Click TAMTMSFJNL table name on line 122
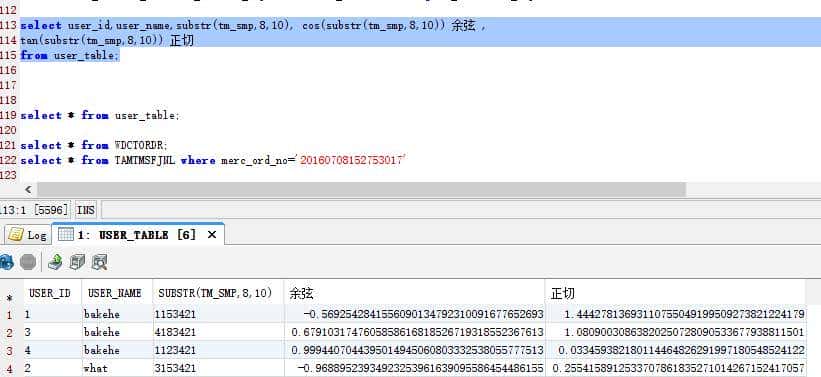Image resolution: width=821 pixels, height=377 pixels. (x=145, y=160)
